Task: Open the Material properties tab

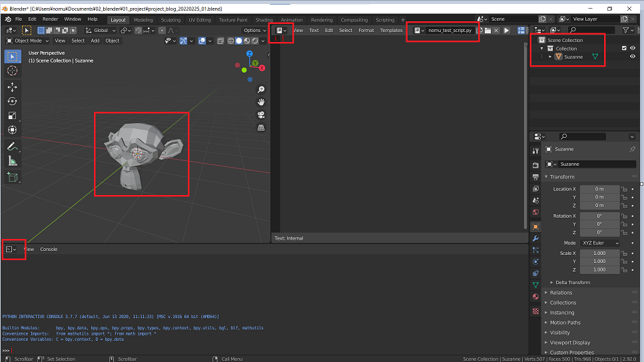Action: 535,297
